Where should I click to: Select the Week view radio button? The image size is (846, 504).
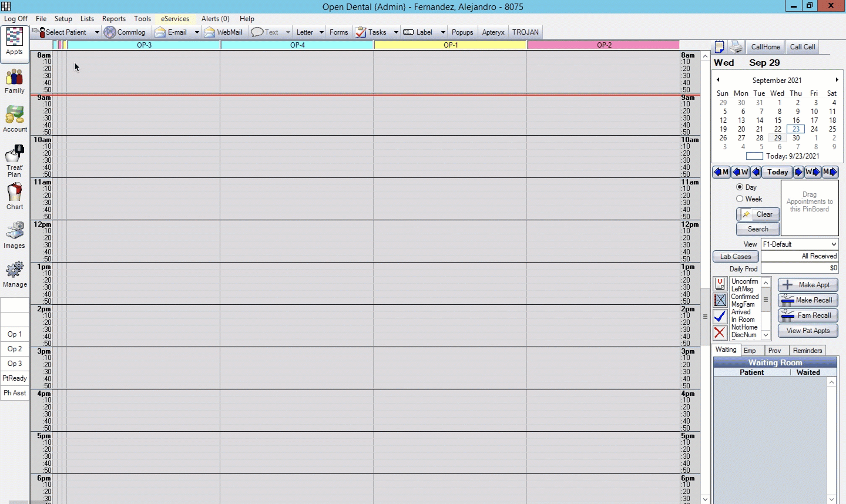click(x=740, y=199)
